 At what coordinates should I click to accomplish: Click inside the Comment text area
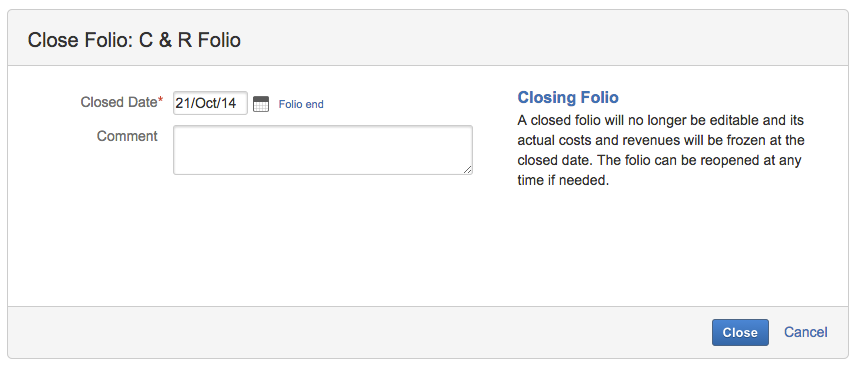[323, 150]
